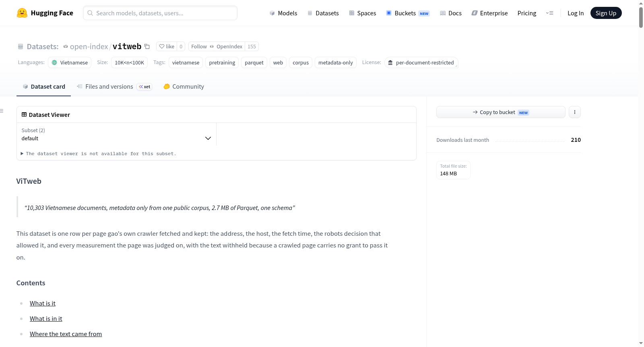Click the corpus tag
Screen dimensions: 644x347
[301, 62]
